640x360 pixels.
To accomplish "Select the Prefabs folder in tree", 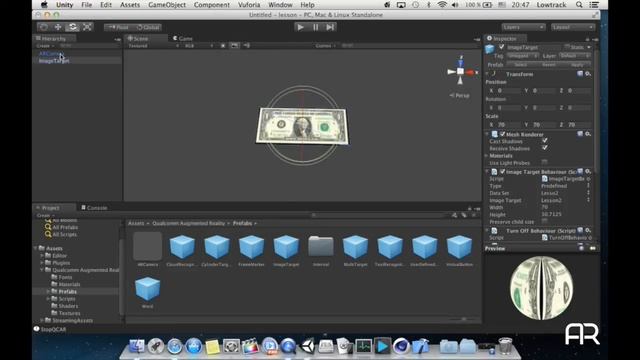I will (67, 292).
